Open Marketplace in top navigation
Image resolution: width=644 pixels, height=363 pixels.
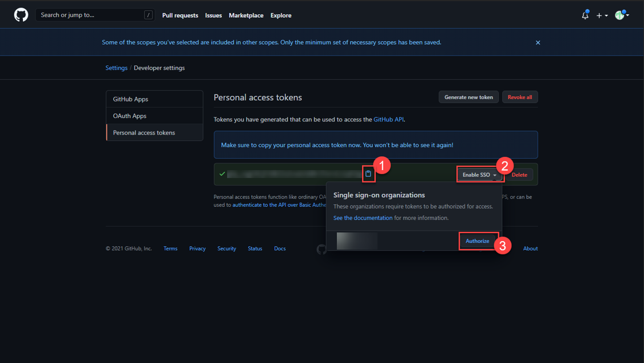(246, 15)
